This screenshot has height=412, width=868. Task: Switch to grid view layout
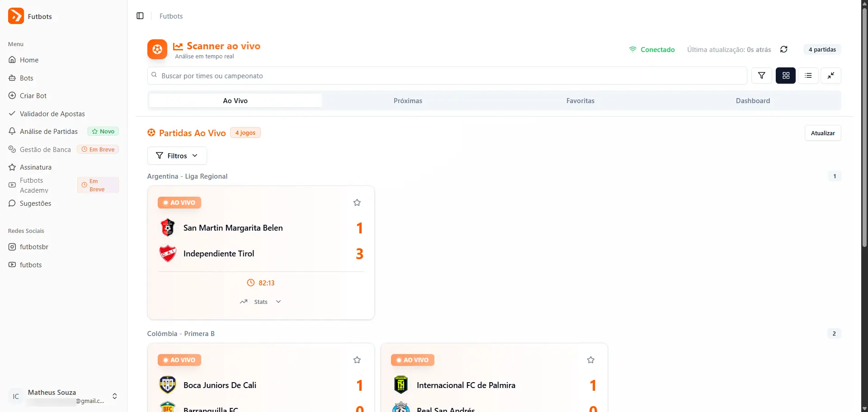point(786,76)
